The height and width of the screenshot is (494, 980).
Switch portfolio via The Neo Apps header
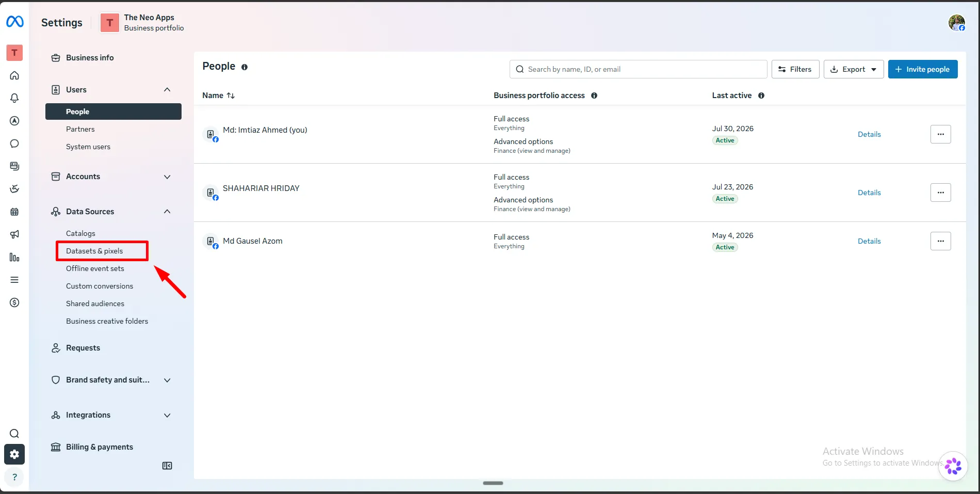tap(142, 23)
